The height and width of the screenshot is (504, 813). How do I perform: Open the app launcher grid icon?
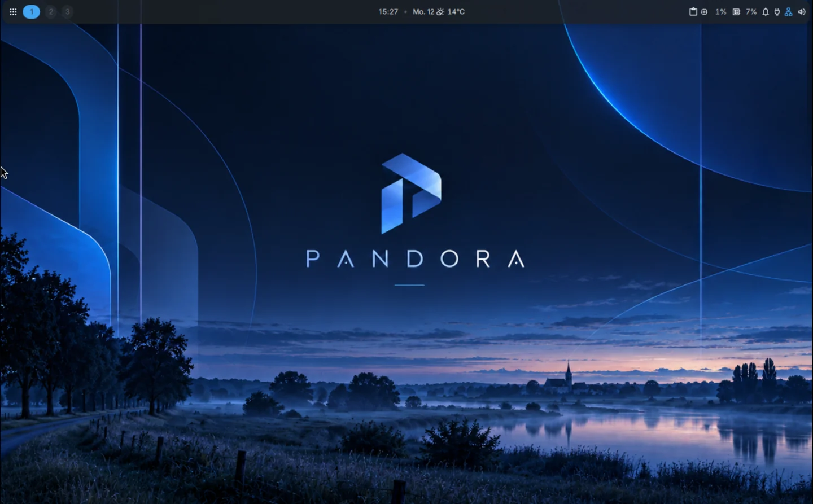click(13, 11)
